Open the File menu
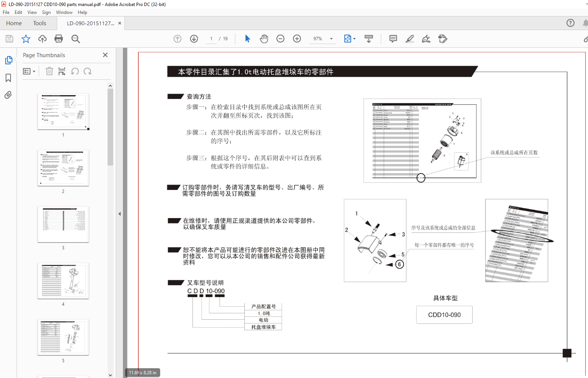Viewport: 588px width, 378px height. click(6, 12)
